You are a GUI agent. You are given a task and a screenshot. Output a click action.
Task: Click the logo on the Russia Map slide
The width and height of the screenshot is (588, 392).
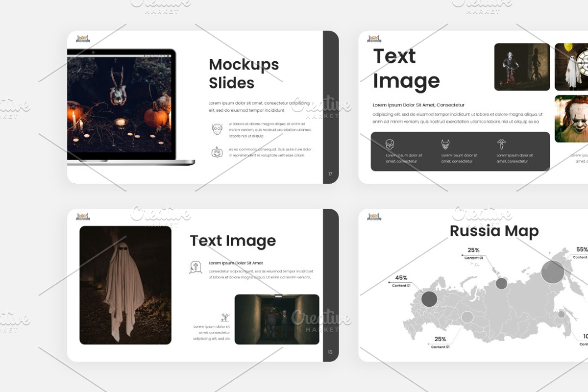click(x=374, y=216)
